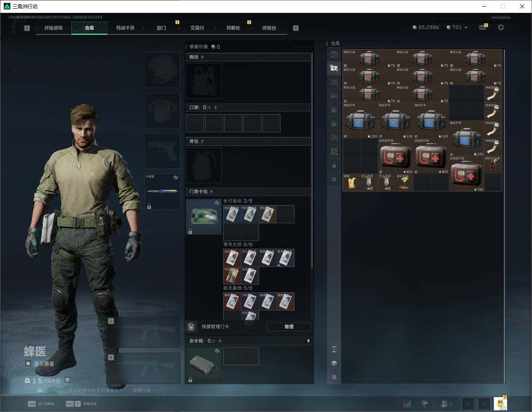Click the sort icon at warehouse sidebar bottom
Viewport: 532px width, 412px height.
pyautogui.click(x=334, y=377)
